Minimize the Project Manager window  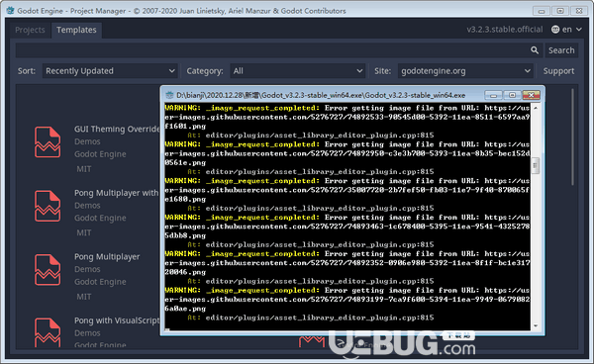(x=542, y=11)
